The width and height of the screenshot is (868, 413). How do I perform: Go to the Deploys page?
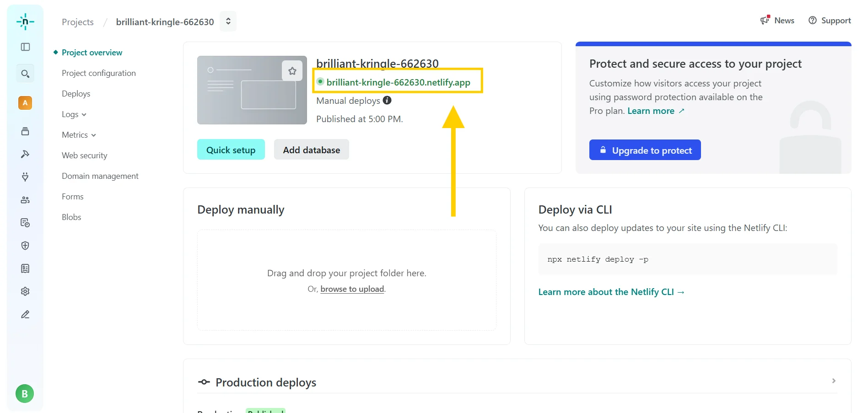[x=76, y=94]
